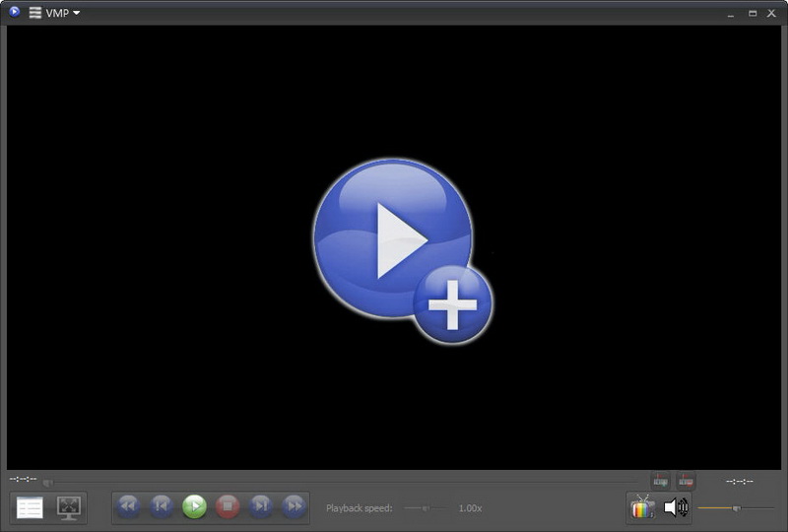Open the playlist panel icon
Image resolution: width=788 pixels, height=532 pixels.
coord(30,507)
